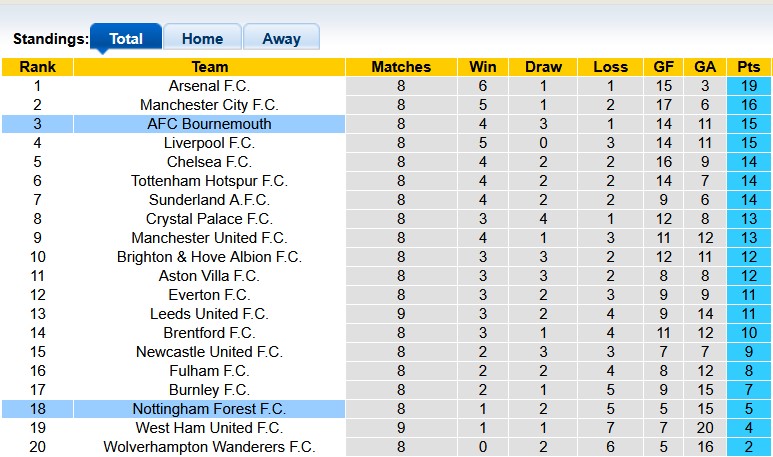Switch to the Home standings tab
The height and width of the screenshot is (457, 773).
202,38
